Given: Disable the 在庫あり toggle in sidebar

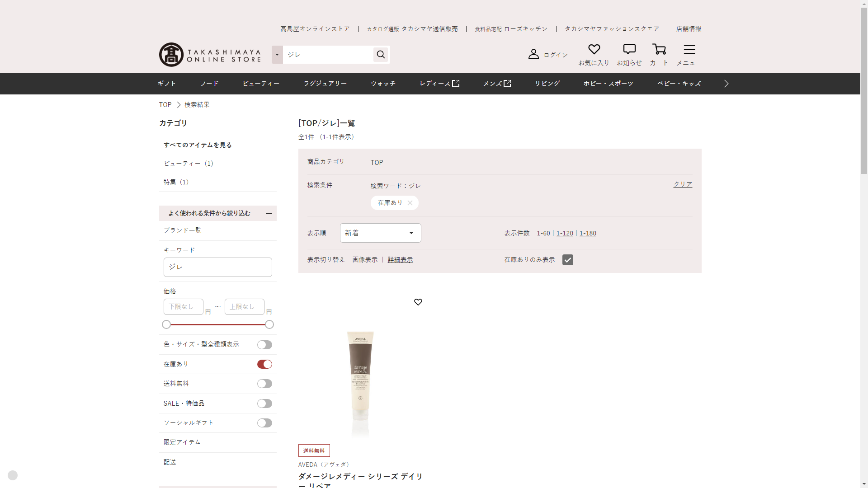Looking at the screenshot, I should tap(264, 364).
